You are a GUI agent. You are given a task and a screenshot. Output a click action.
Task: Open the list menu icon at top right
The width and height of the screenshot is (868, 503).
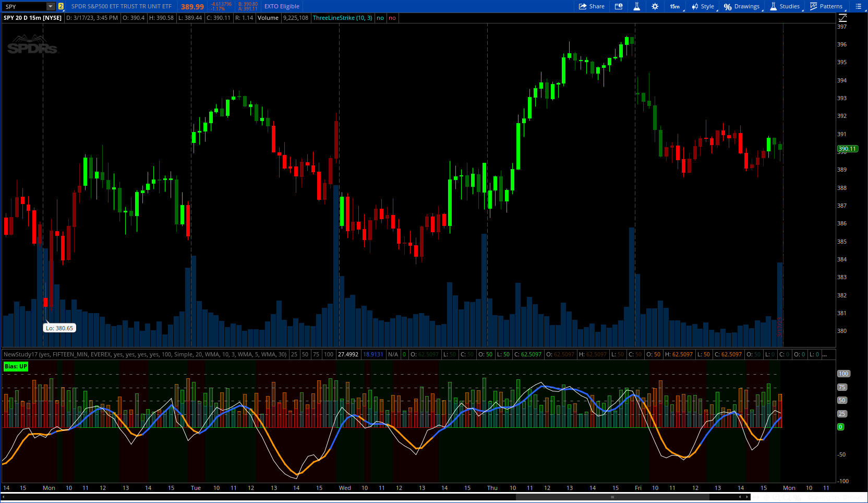click(858, 6)
